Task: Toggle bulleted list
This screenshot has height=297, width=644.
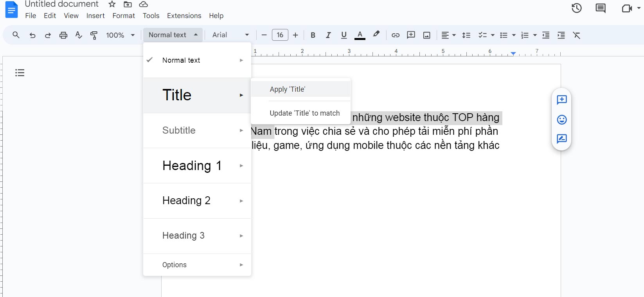Action: [x=504, y=35]
